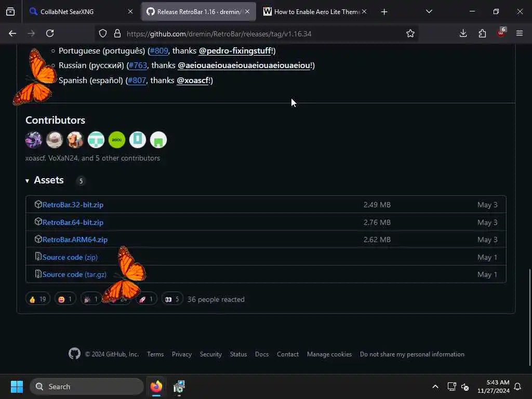Open Firefox View tab list icon
This screenshot has height=399, width=532.
(x=10, y=12)
